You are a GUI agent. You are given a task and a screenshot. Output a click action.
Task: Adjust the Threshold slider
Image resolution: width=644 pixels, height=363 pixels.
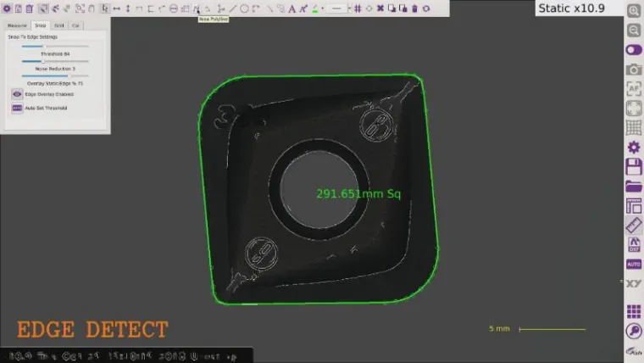click(x=44, y=47)
